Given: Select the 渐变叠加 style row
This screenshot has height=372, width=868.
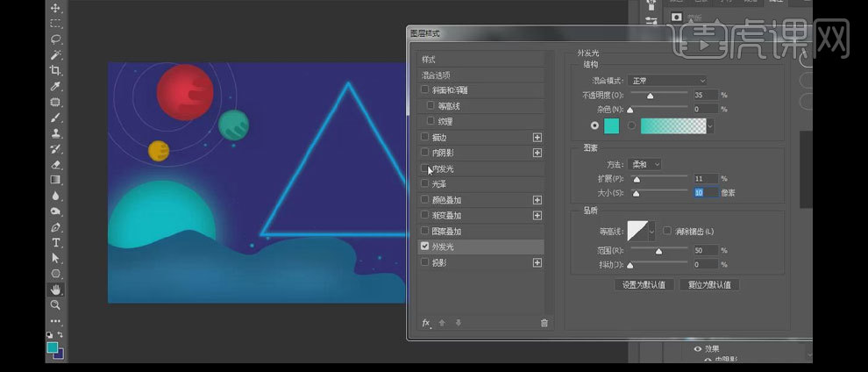Looking at the screenshot, I should point(480,215).
